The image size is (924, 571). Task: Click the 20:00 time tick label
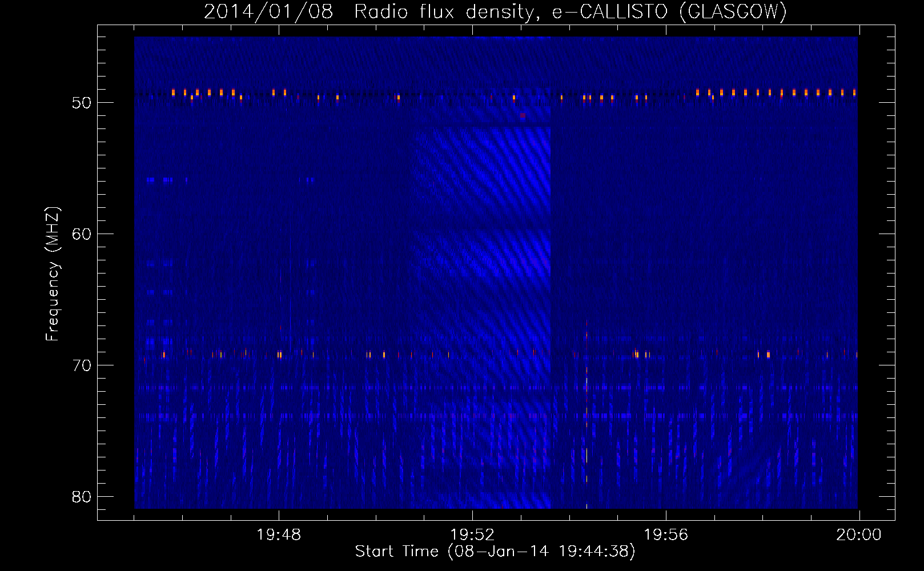click(x=859, y=535)
